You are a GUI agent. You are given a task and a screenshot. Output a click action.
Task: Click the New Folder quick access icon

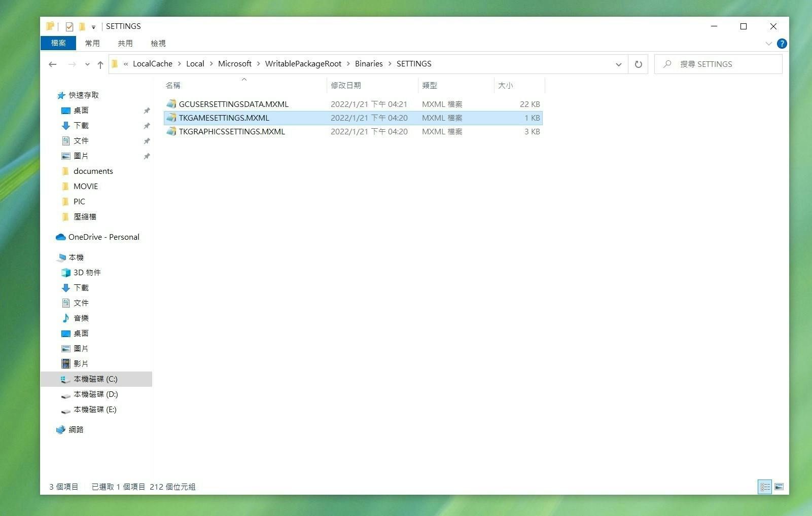[x=82, y=26]
